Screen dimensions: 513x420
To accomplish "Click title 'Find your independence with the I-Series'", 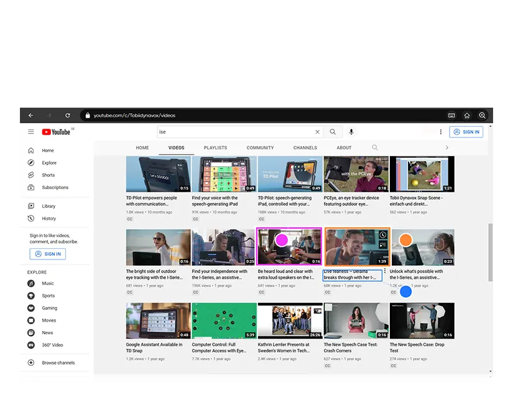I will (x=220, y=274).
